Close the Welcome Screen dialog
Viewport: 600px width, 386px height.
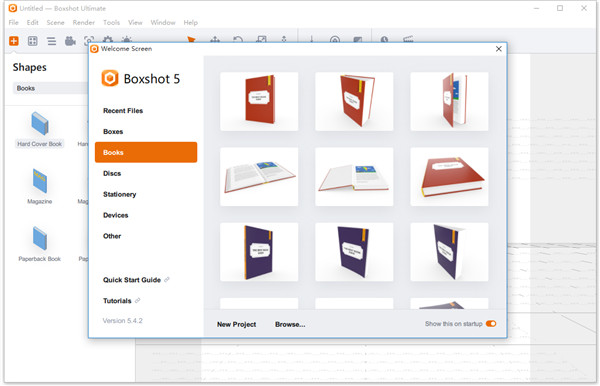[x=499, y=49]
